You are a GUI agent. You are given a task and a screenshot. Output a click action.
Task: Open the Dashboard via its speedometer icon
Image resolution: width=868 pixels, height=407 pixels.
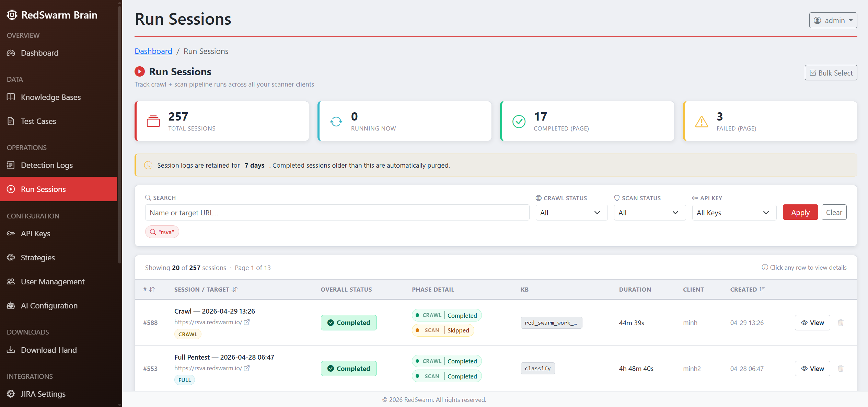coord(11,53)
